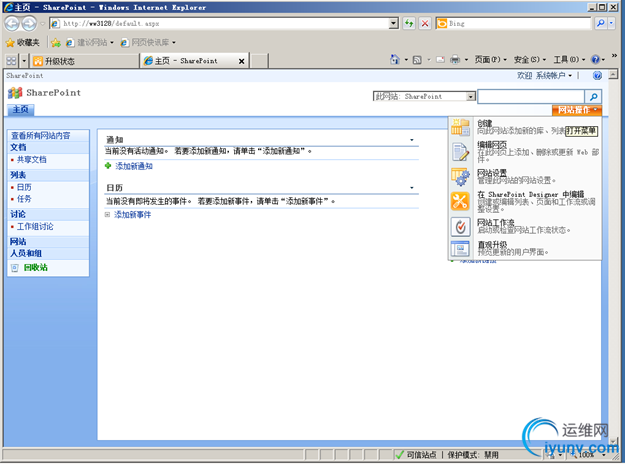Viewport: 625px width, 464px height.
Task: Click the Bing search input box
Action: [518, 24]
